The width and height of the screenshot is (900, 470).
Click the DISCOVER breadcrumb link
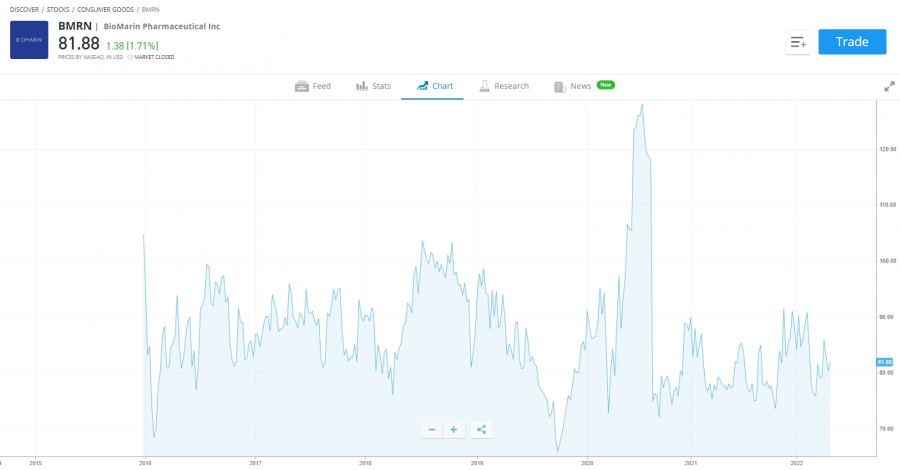point(24,10)
